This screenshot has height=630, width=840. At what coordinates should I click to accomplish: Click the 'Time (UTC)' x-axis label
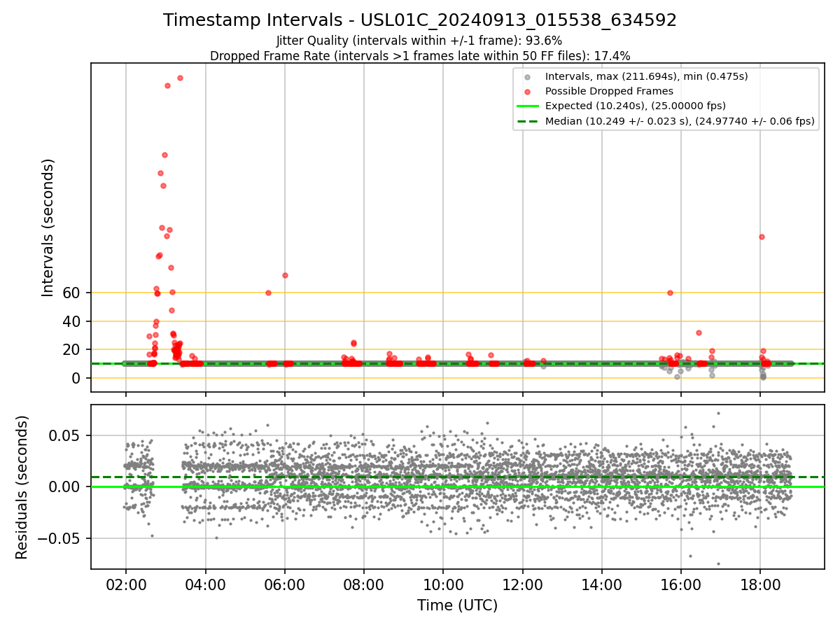[x=457, y=605]
